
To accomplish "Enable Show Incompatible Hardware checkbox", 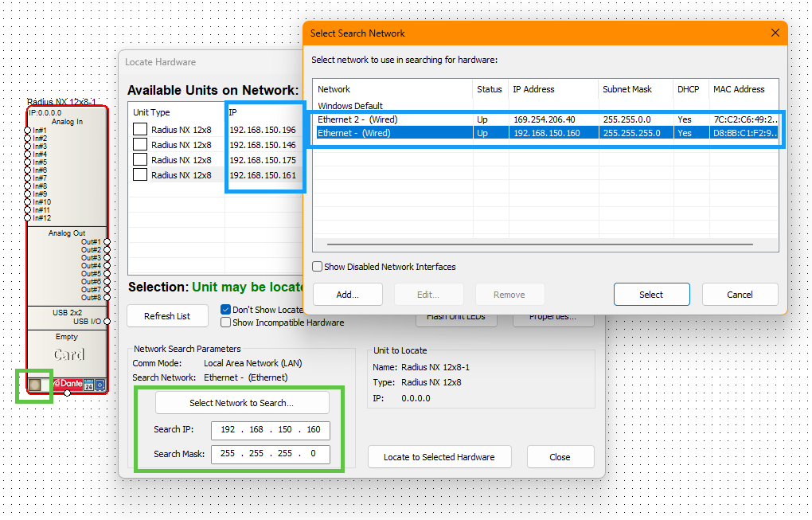I will 226,323.
